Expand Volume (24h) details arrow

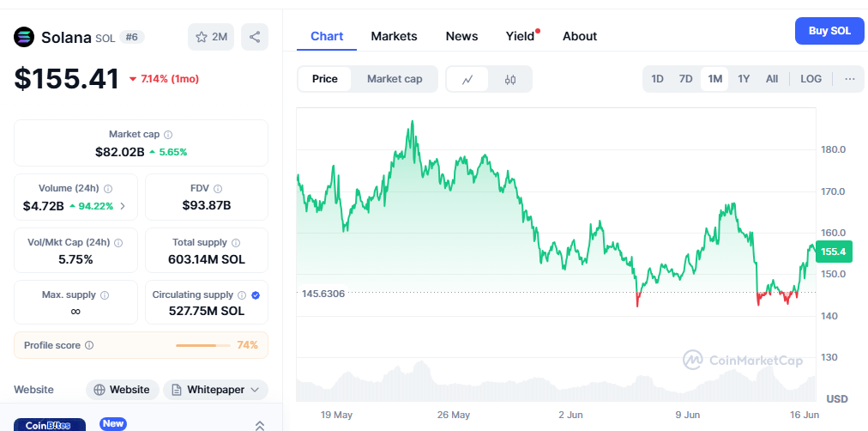122,206
